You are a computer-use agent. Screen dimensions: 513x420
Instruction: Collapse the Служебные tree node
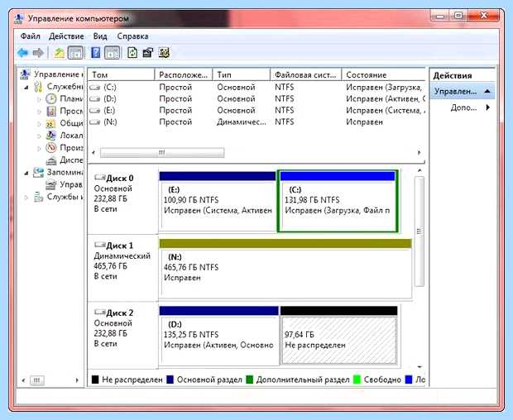click(26, 88)
